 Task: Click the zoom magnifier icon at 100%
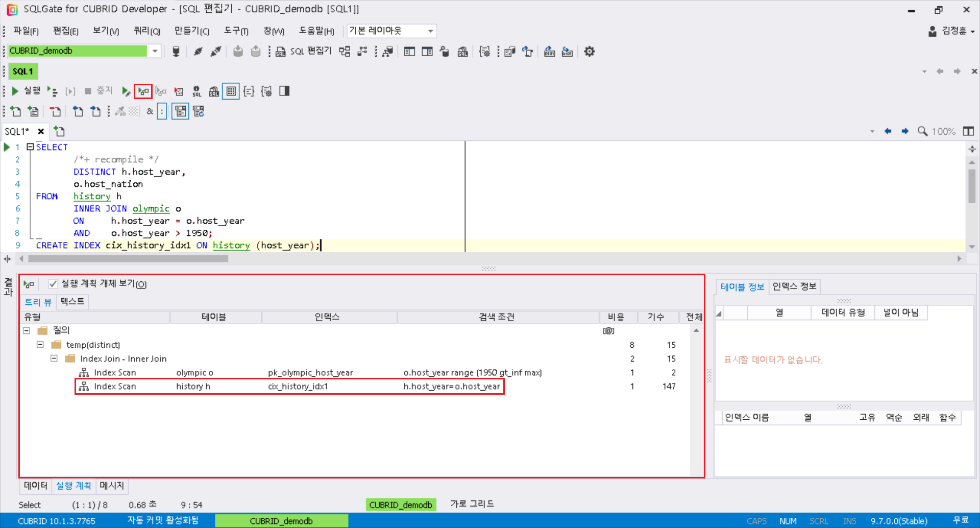tap(922, 131)
